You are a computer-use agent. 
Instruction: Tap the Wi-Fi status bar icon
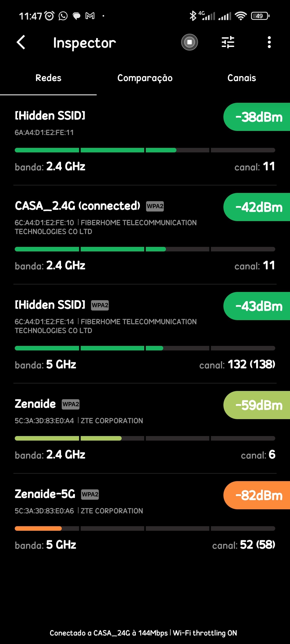[241, 16]
